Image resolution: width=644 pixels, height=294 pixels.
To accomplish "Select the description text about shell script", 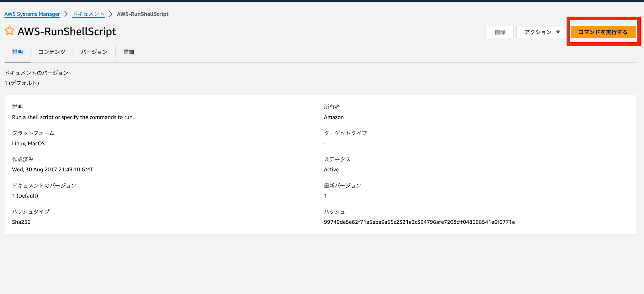I will (73, 117).
